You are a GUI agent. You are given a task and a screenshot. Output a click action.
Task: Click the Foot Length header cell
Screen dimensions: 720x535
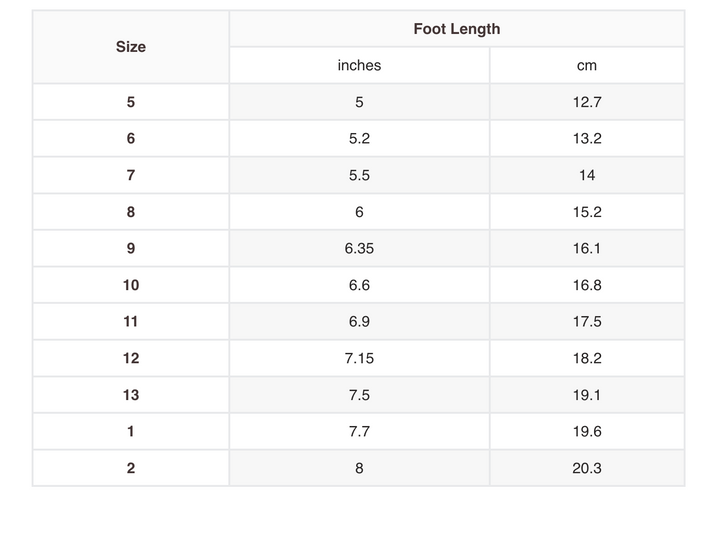(457, 29)
